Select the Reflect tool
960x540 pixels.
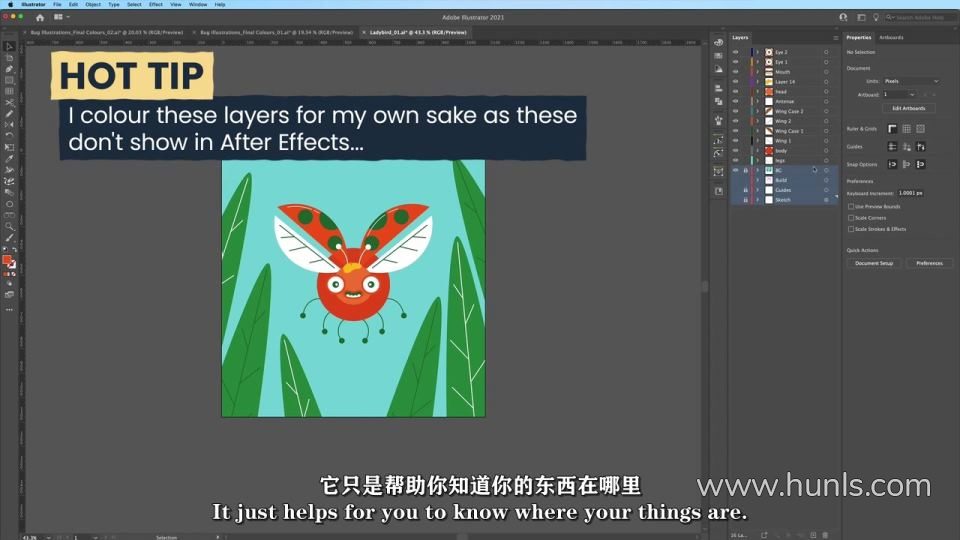point(9,124)
